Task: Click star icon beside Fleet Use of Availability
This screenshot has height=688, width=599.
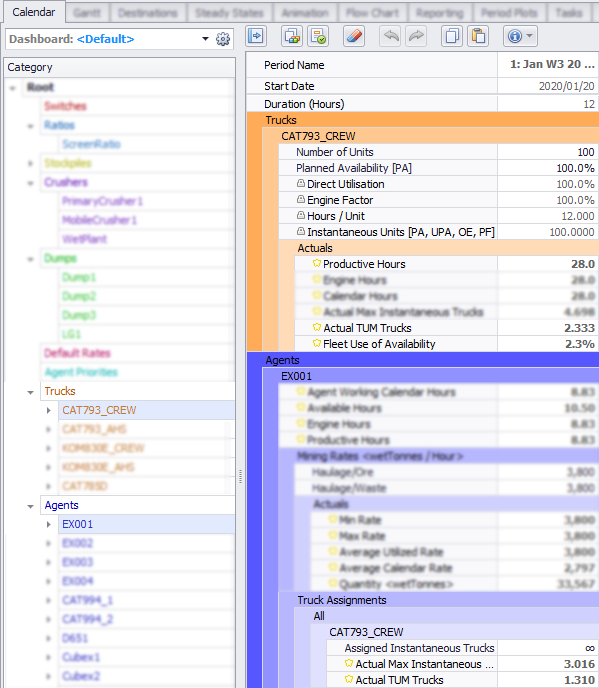Action: tap(317, 343)
